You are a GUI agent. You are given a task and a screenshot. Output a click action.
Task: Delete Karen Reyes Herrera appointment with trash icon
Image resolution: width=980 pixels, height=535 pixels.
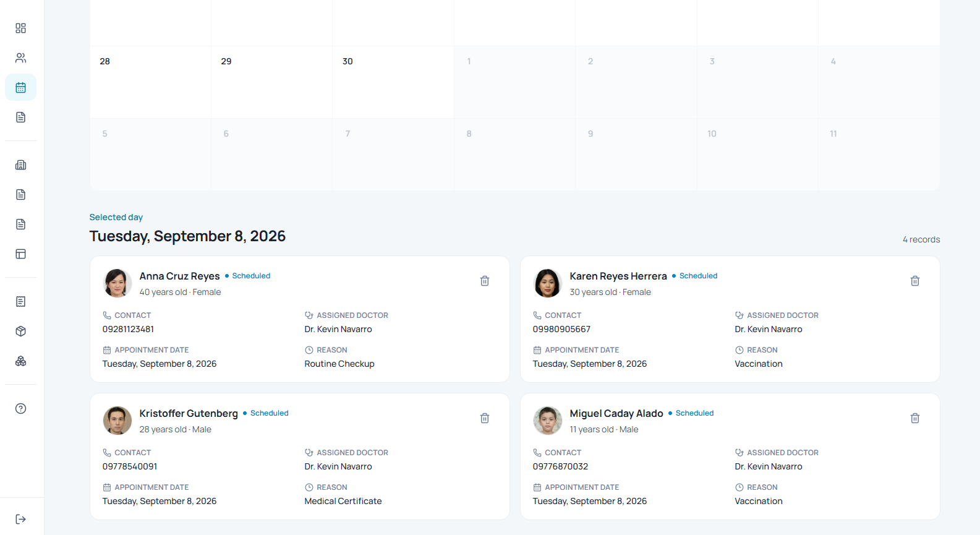pos(915,281)
